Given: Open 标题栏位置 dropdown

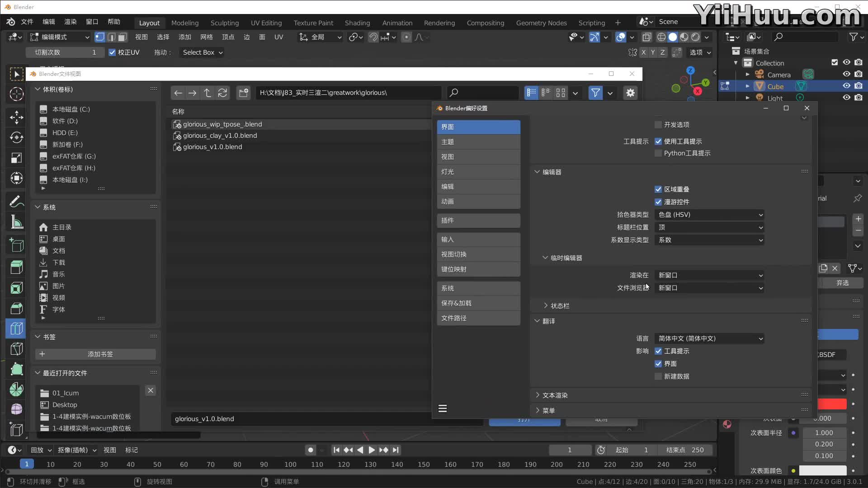Looking at the screenshot, I should click(709, 227).
